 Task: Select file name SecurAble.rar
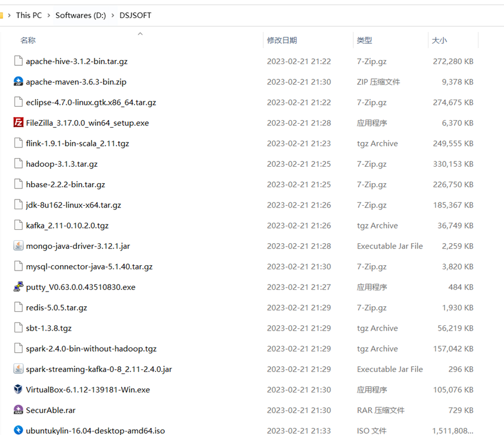[51, 411]
